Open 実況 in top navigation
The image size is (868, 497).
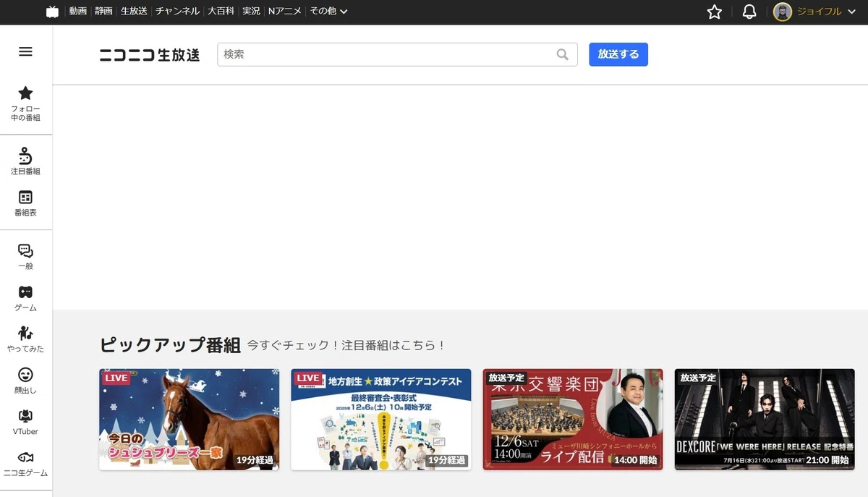[x=251, y=12]
